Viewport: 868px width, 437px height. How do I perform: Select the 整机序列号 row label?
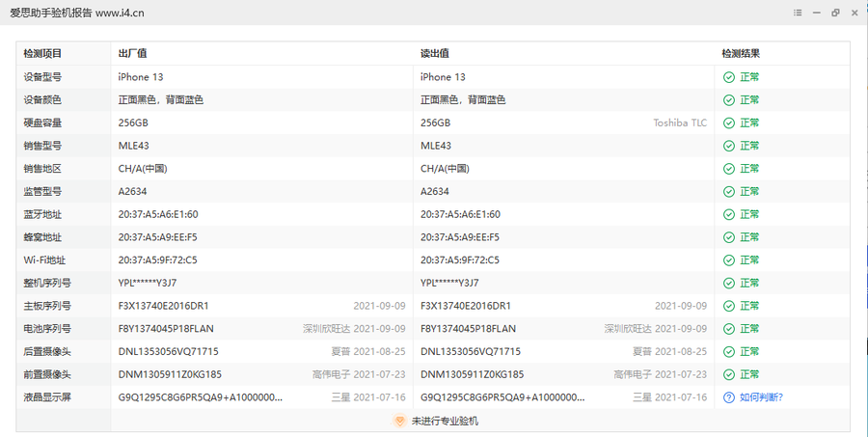click(47, 283)
